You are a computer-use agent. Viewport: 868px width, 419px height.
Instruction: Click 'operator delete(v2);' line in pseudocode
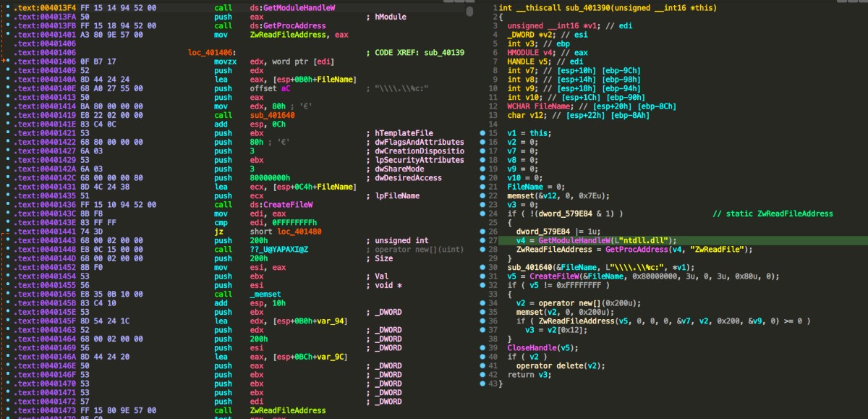tap(562, 365)
